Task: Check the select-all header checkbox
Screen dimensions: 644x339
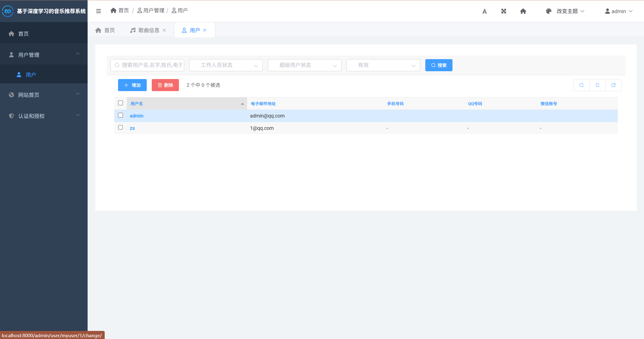Action: pyautogui.click(x=121, y=103)
